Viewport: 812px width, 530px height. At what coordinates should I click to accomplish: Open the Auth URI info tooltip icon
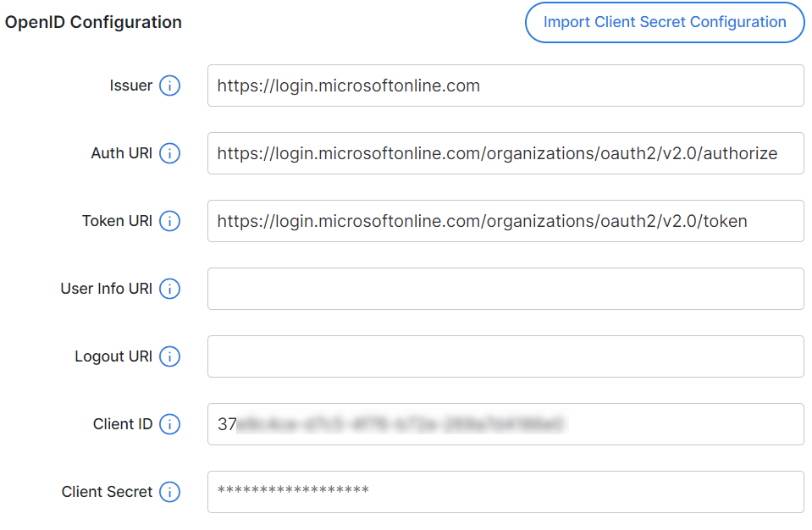[x=169, y=153]
